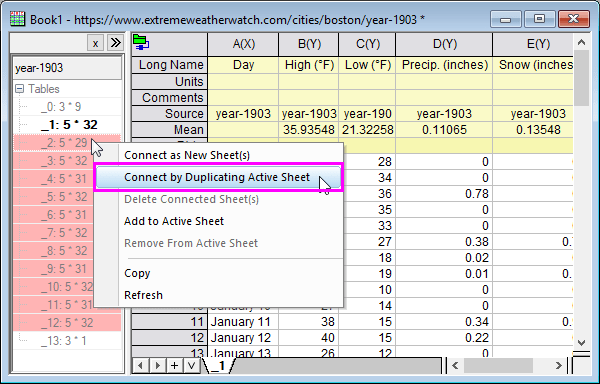
Task: Select column header B(Y)
Action: 309,44
